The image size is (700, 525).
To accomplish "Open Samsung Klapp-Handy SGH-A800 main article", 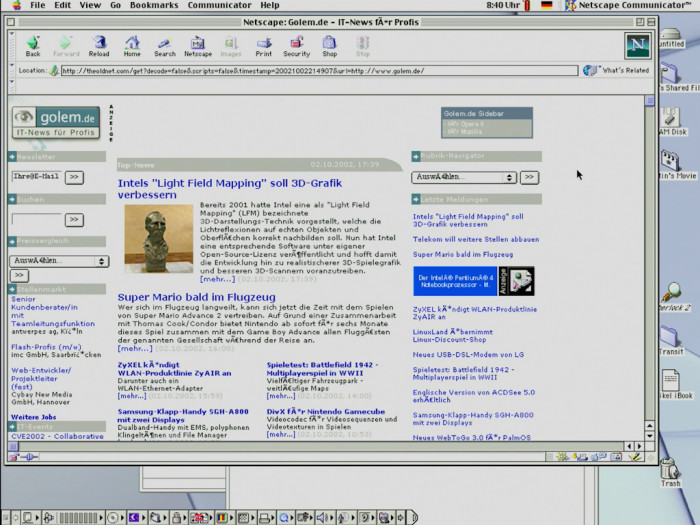I will pyautogui.click(x=183, y=416).
